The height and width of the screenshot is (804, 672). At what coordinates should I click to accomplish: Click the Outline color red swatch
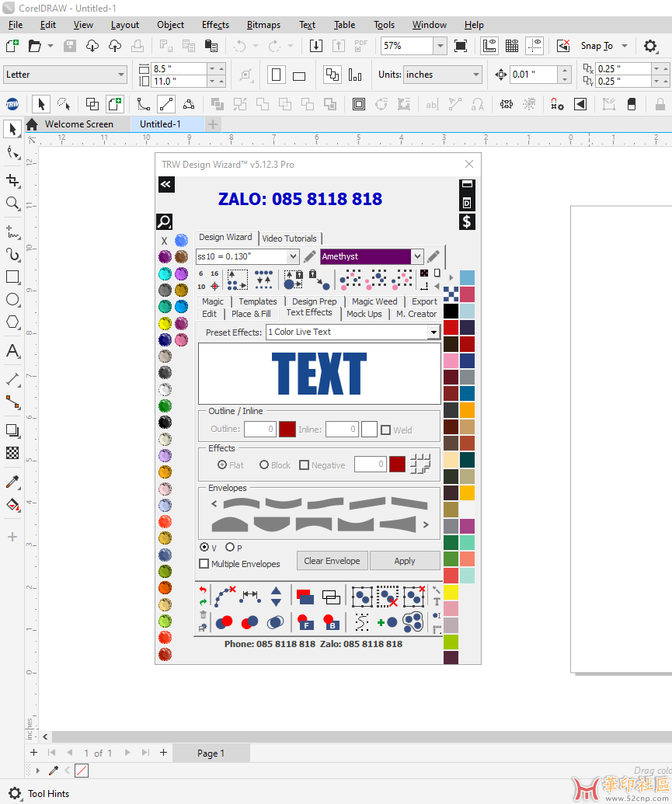pos(287,429)
